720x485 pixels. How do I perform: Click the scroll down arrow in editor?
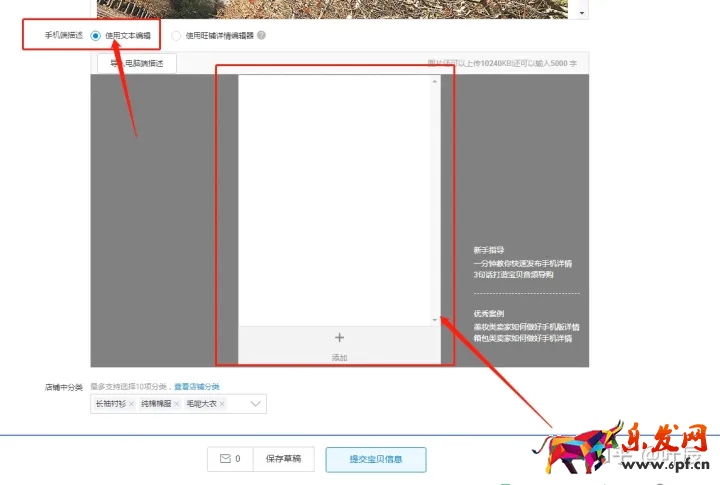click(x=434, y=320)
